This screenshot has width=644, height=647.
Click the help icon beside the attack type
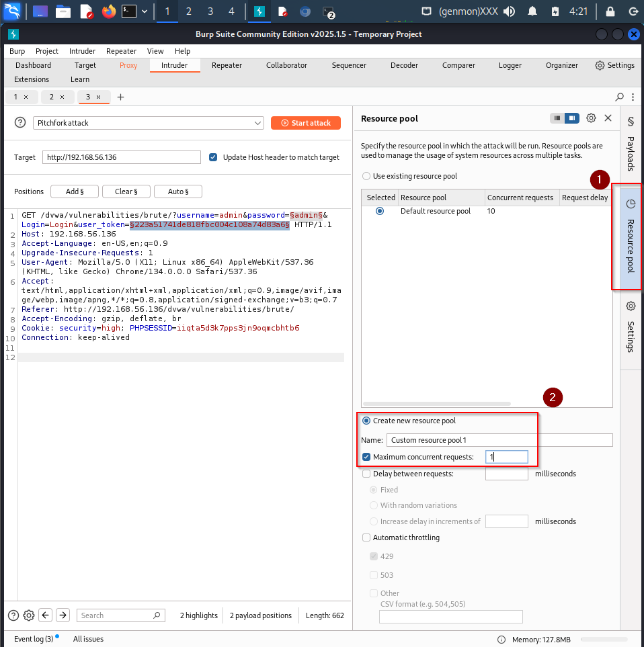(x=20, y=122)
